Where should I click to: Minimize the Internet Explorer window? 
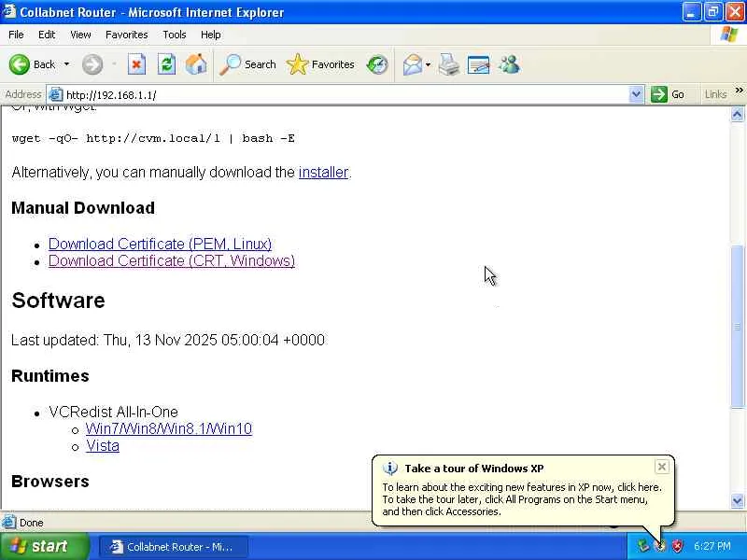(x=691, y=12)
